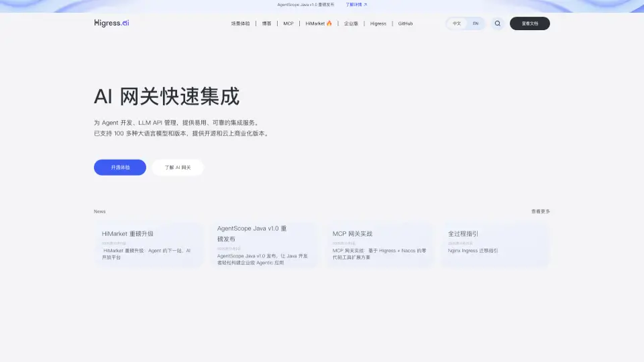Open the MCP 网关实战 news card
This screenshot has height=362, width=644.
[380, 245]
